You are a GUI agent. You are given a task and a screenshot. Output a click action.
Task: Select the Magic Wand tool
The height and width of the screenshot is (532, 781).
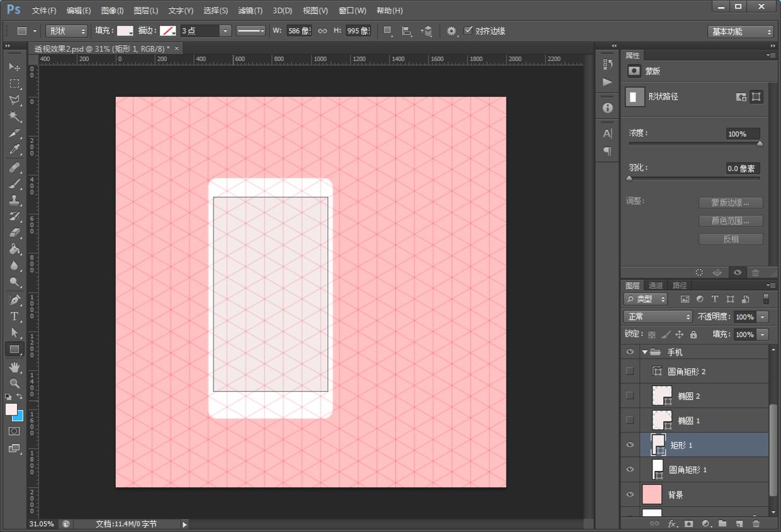pos(14,116)
